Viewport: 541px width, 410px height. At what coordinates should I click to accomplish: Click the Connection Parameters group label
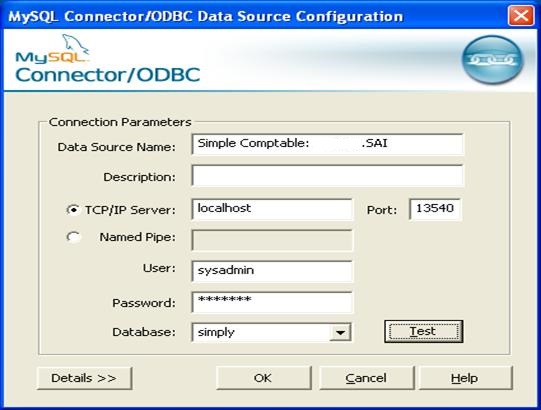pyautogui.click(x=120, y=122)
